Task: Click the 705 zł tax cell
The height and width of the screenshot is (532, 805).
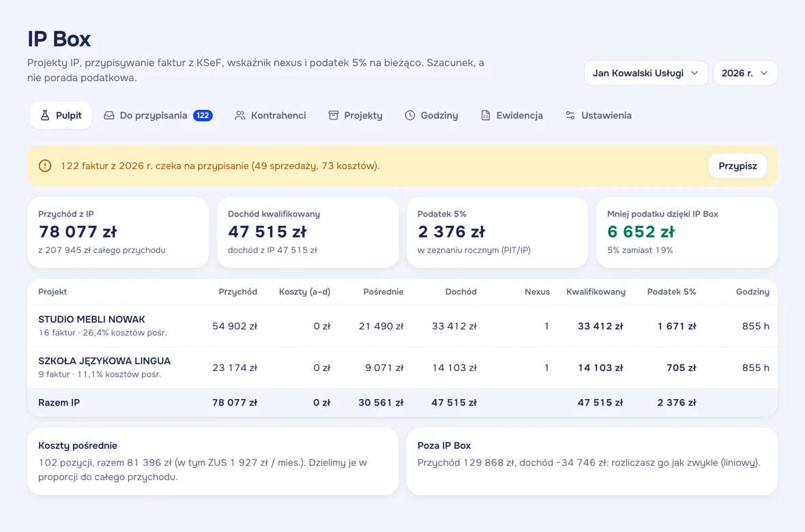Action: click(682, 368)
